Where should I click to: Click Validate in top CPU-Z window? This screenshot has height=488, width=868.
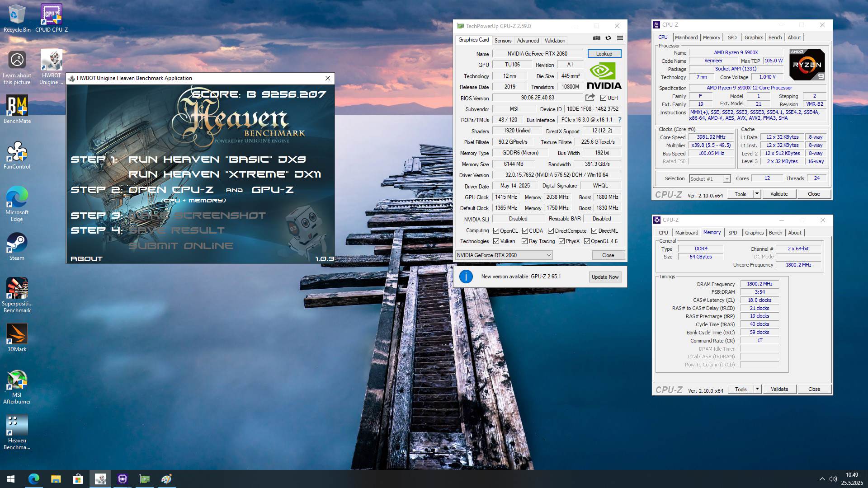click(778, 194)
